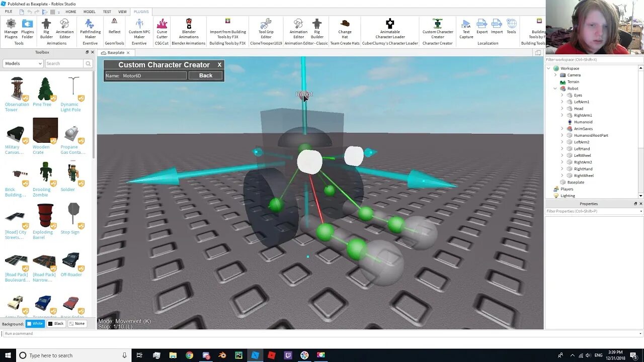The width and height of the screenshot is (644, 362).
Task: Click the Toolbox Search field
Action: pos(64,63)
